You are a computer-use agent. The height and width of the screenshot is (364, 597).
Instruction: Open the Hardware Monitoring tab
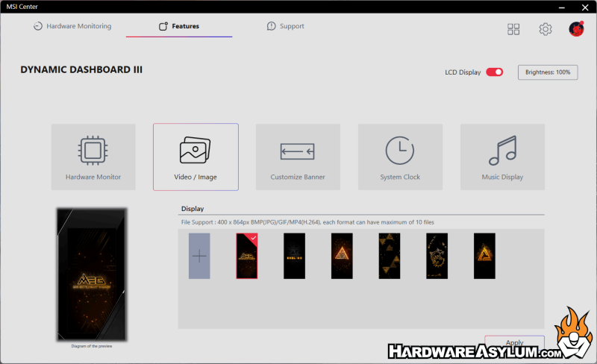72,26
